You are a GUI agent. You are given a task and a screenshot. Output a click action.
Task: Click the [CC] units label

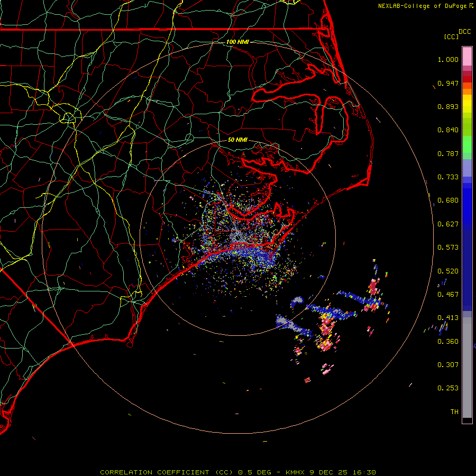[x=451, y=36]
